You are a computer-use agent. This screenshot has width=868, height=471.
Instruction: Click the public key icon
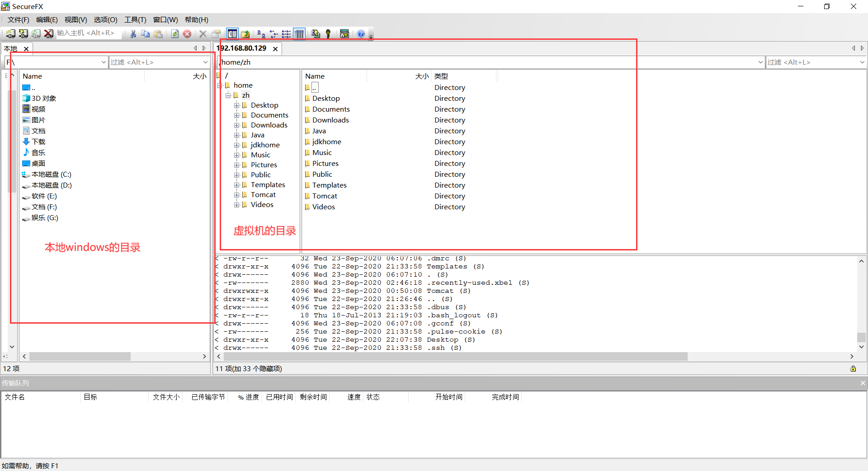click(328, 33)
